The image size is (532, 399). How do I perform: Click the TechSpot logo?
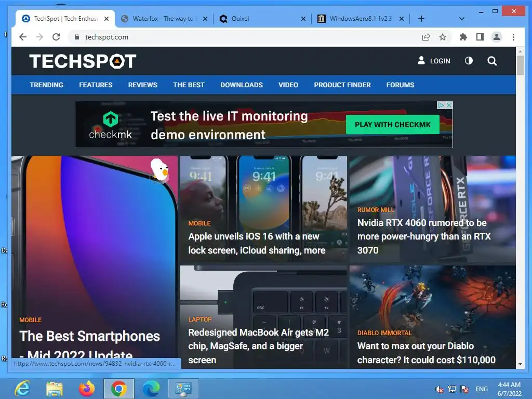pyautogui.click(x=83, y=61)
